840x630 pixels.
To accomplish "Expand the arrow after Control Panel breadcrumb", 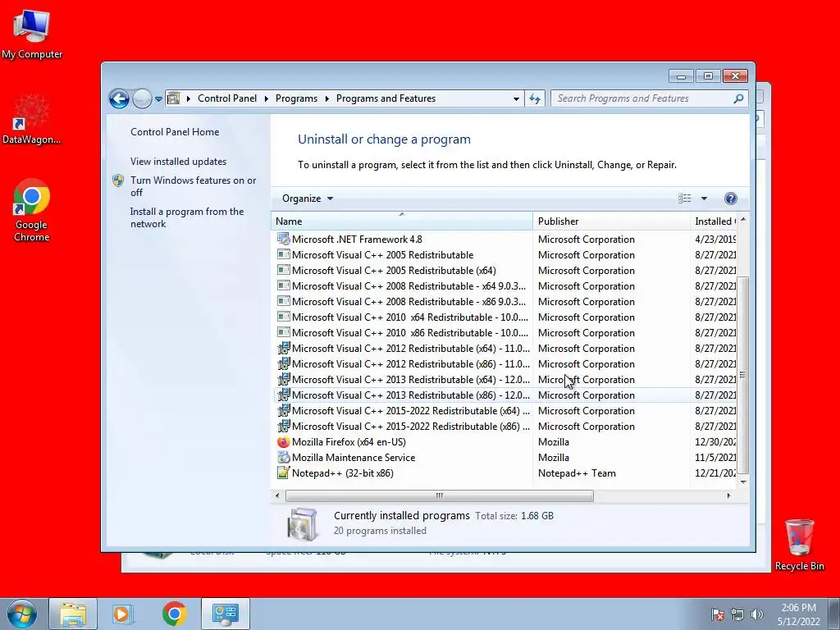I will click(267, 98).
